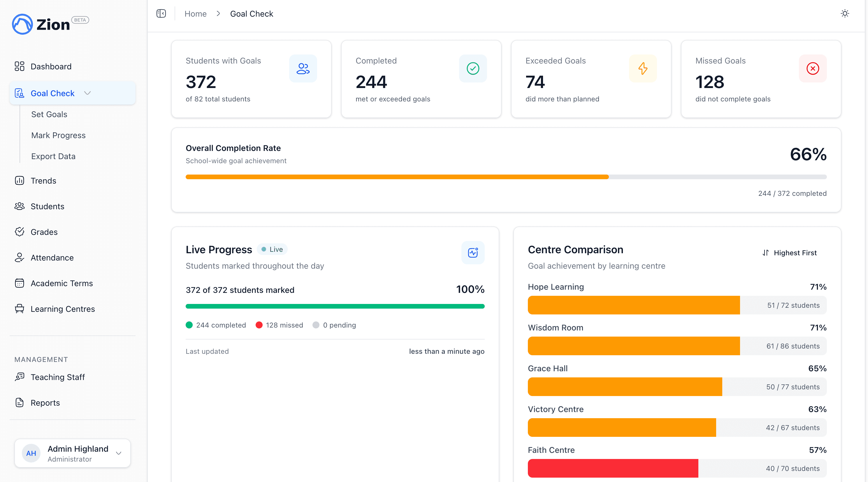Collapse the Goal Check submenu chevron
This screenshot has width=868, height=482.
(x=88, y=93)
